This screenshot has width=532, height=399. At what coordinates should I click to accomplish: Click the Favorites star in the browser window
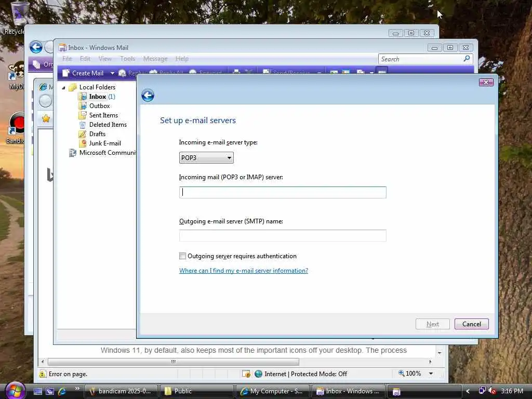click(46, 118)
